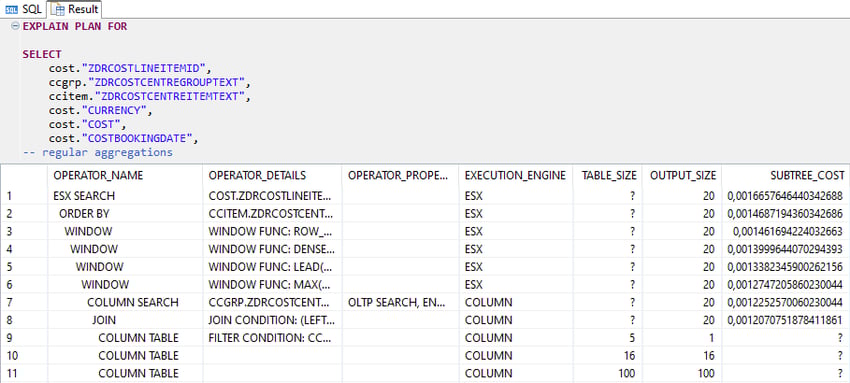Switch to the SQL tab
The height and width of the screenshot is (383, 850).
pos(23,9)
